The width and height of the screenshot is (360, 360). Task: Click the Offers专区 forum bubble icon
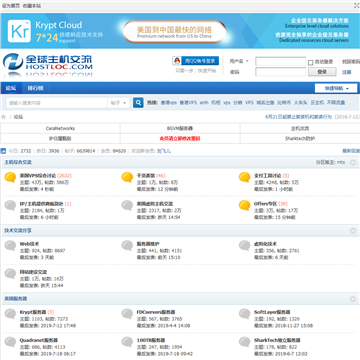coord(244,206)
